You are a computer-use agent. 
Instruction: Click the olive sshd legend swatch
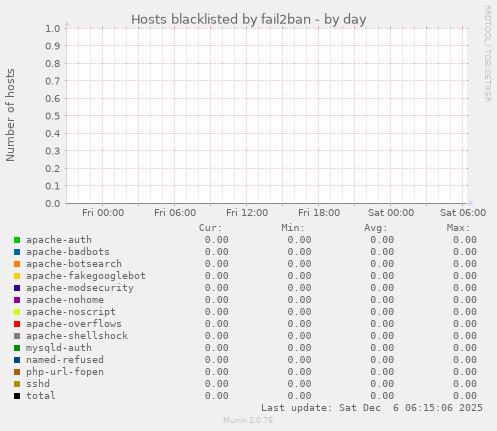pyautogui.click(x=17, y=384)
